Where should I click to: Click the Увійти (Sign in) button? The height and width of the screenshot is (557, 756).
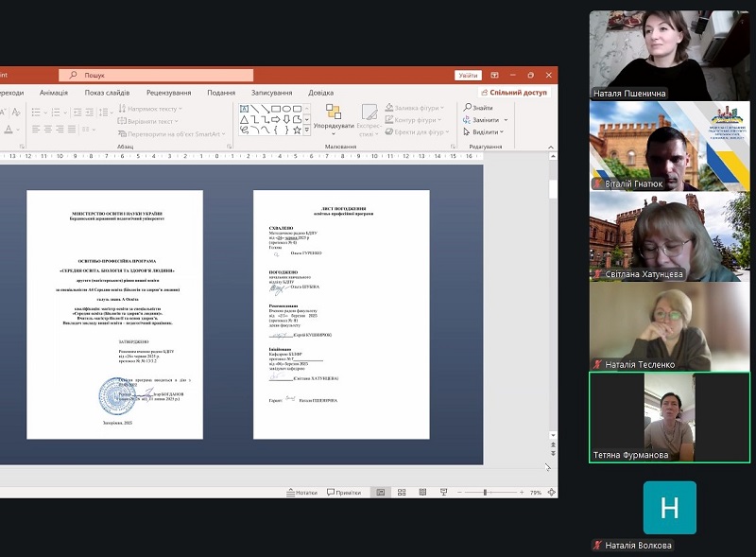(x=468, y=75)
